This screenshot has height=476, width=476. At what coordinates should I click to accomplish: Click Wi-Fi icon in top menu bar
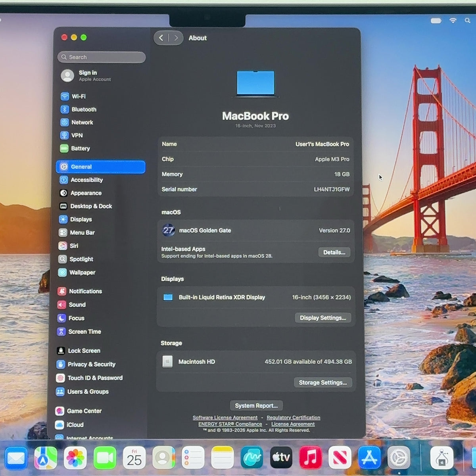tap(453, 21)
